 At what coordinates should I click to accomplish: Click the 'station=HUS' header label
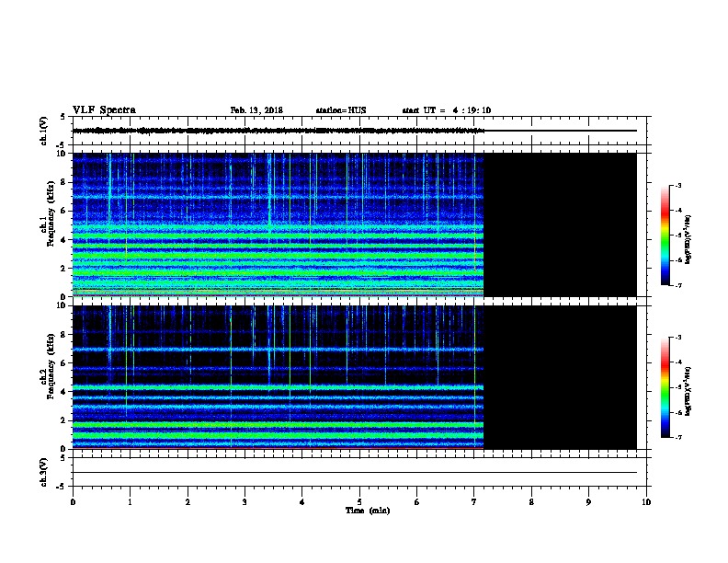[341, 110]
